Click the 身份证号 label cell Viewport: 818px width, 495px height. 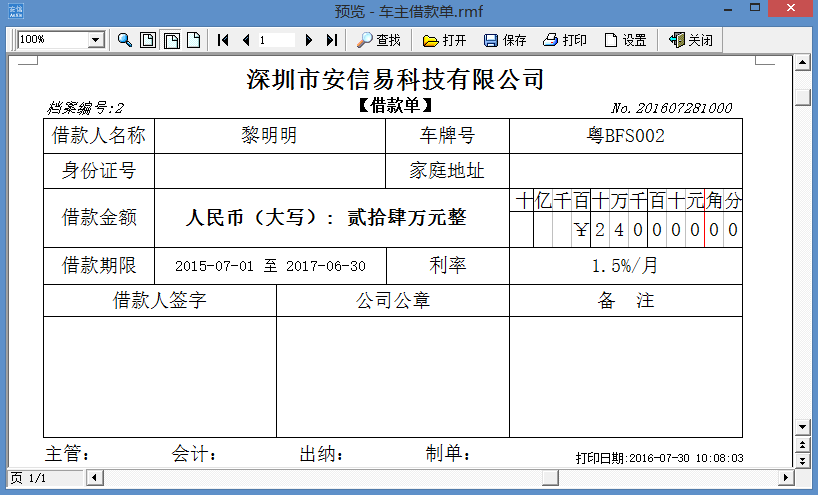click(x=99, y=171)
